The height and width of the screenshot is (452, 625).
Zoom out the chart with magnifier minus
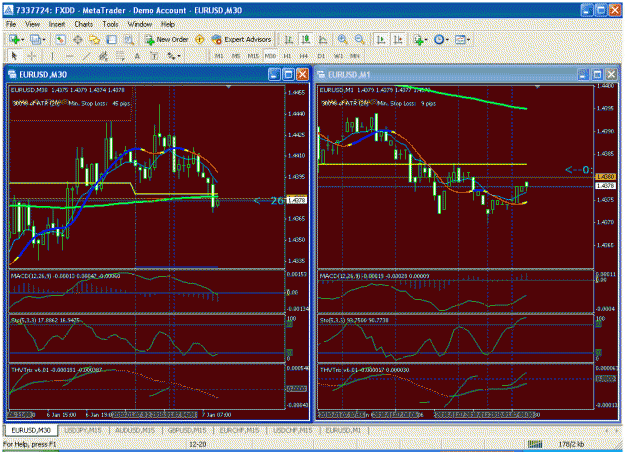359,39
